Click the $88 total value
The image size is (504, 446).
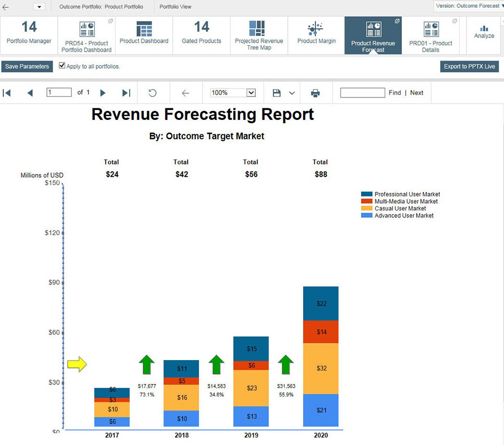321,175
